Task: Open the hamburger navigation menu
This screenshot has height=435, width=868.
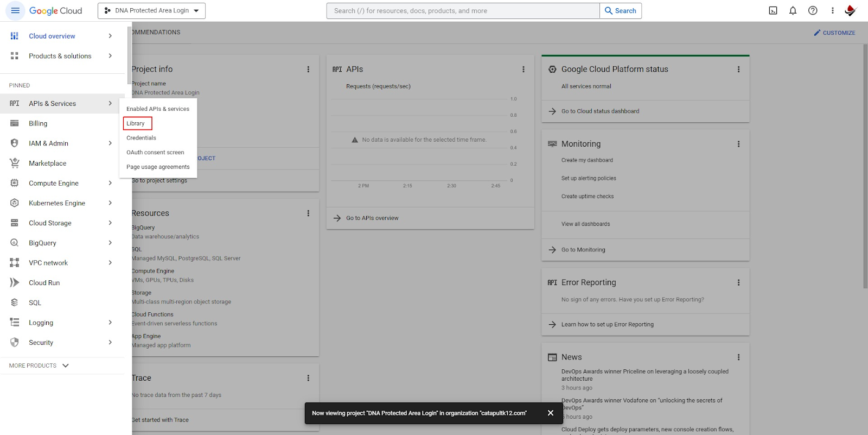Action: (x=15, y=11)
